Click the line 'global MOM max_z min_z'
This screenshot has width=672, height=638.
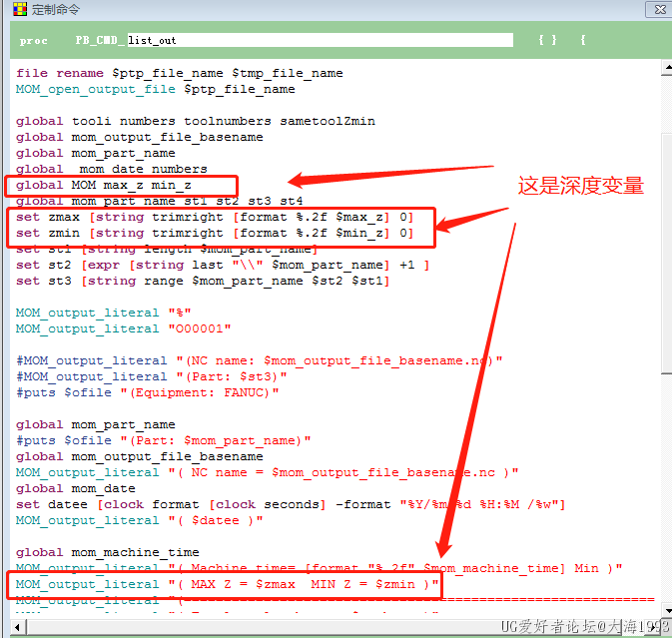[103, 185]
